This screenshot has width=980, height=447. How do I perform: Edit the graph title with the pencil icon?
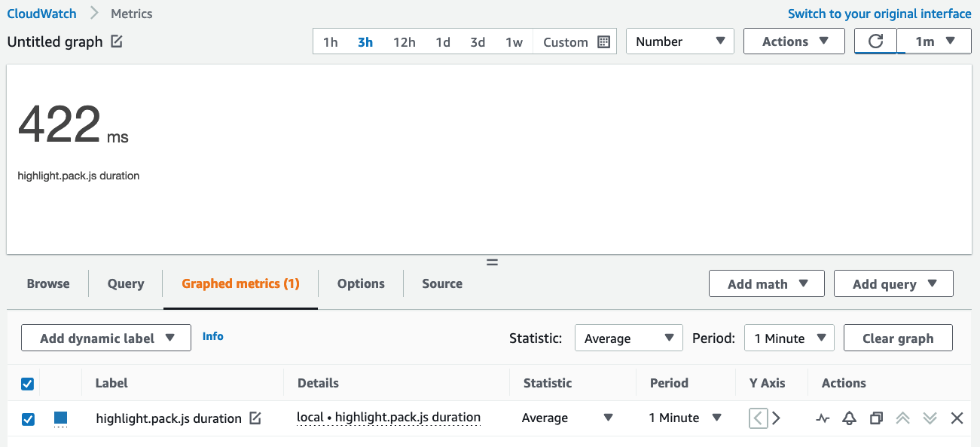(x=115, y=42)
